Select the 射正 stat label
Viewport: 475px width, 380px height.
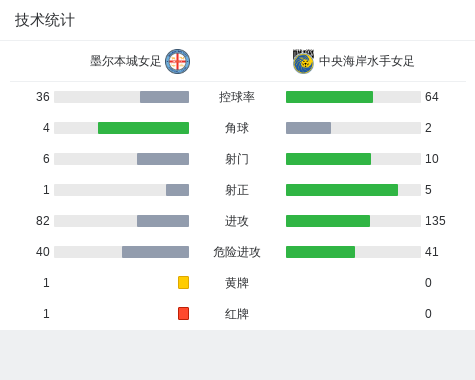(x=237, y=190)
